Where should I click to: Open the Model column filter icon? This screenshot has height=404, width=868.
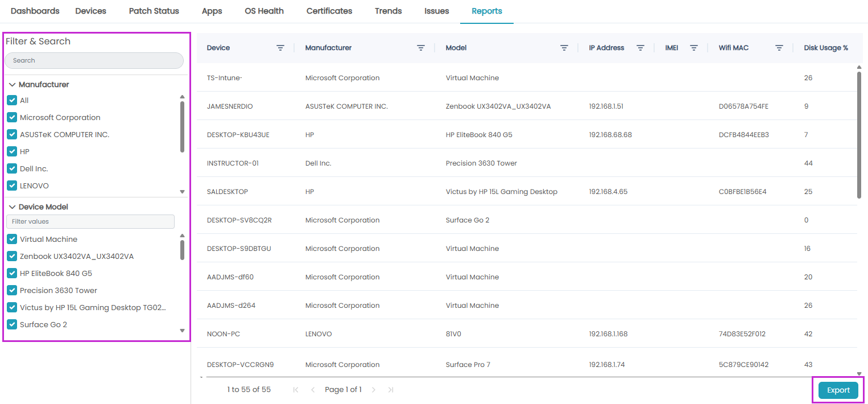point(564,48)
